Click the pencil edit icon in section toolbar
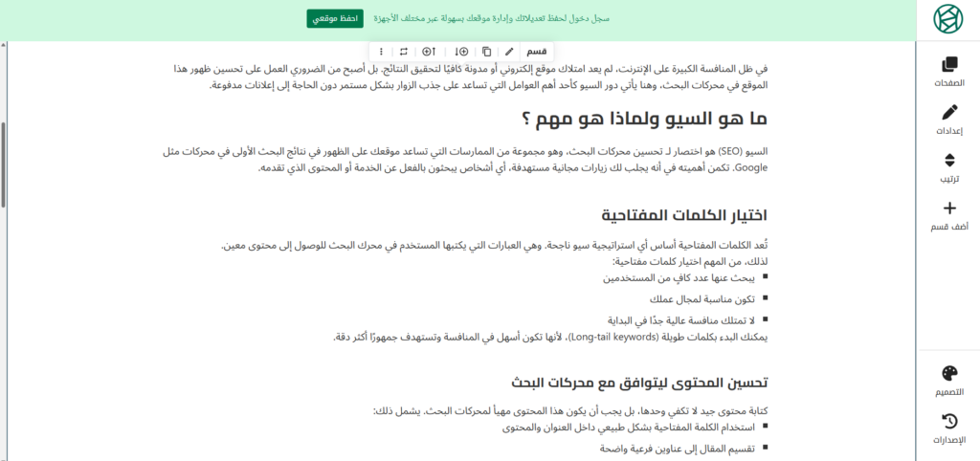980x461 pixels. tap(510, 51)
